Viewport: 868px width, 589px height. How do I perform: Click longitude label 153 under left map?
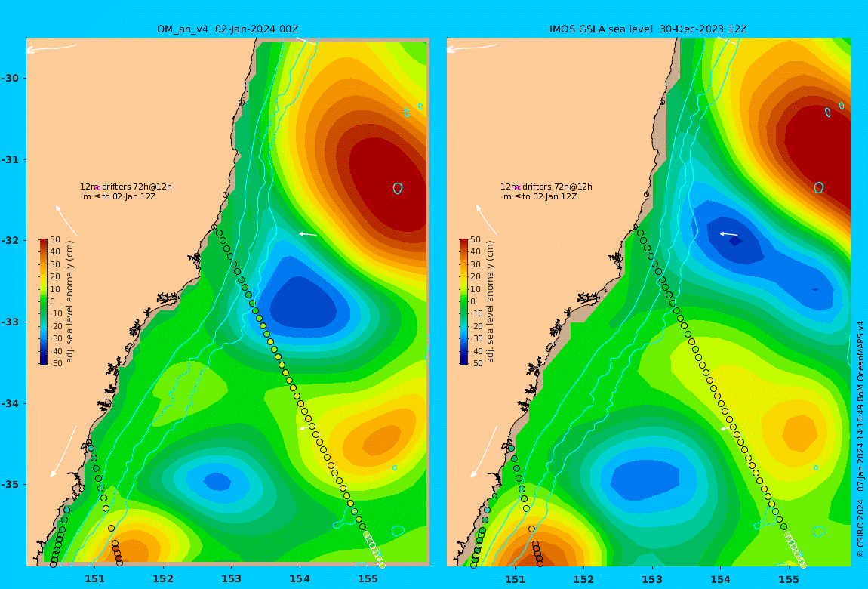click(232, 579)
